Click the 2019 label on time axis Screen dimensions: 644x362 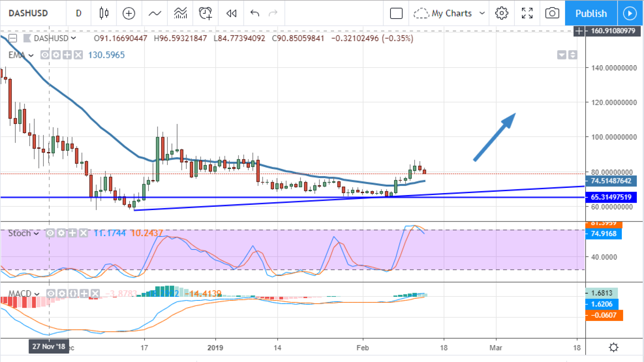coord(215,348)
